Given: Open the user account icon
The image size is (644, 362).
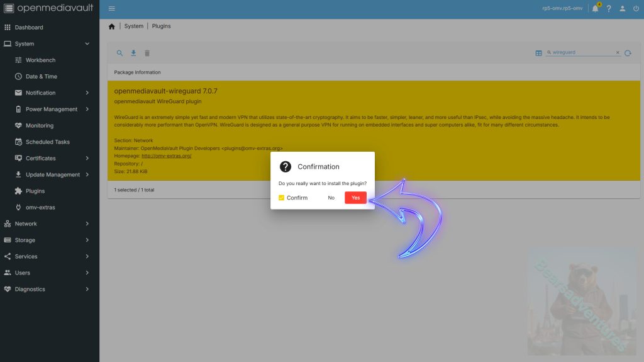Looking at the screenshot, I should pos(622,9).
